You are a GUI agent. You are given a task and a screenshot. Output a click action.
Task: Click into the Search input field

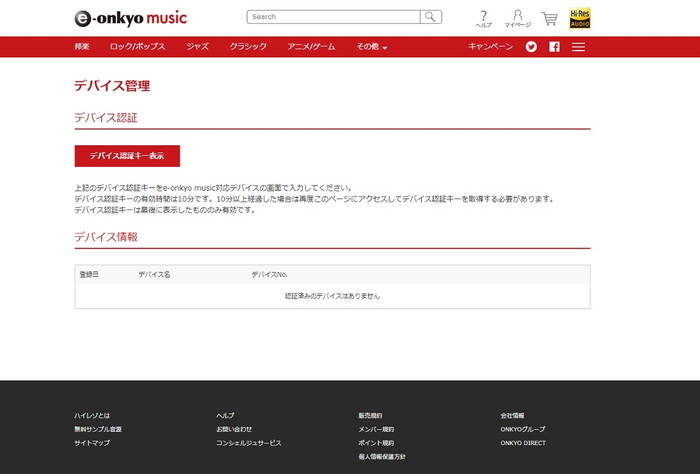[333, 17]
